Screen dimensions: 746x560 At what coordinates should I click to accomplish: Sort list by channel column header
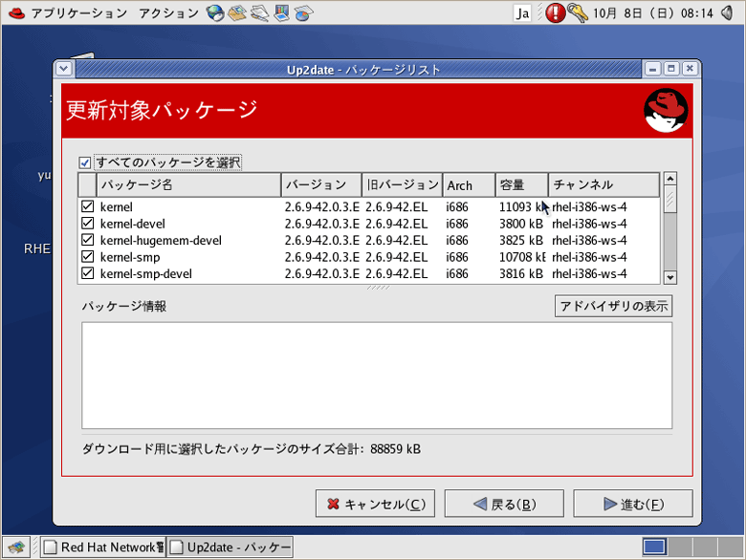click(603, 184)
